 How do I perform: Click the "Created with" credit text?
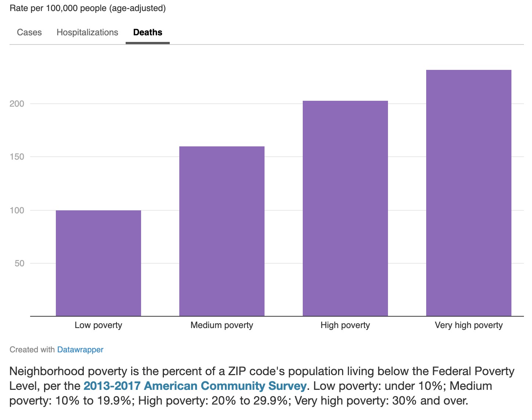[32, 349]
